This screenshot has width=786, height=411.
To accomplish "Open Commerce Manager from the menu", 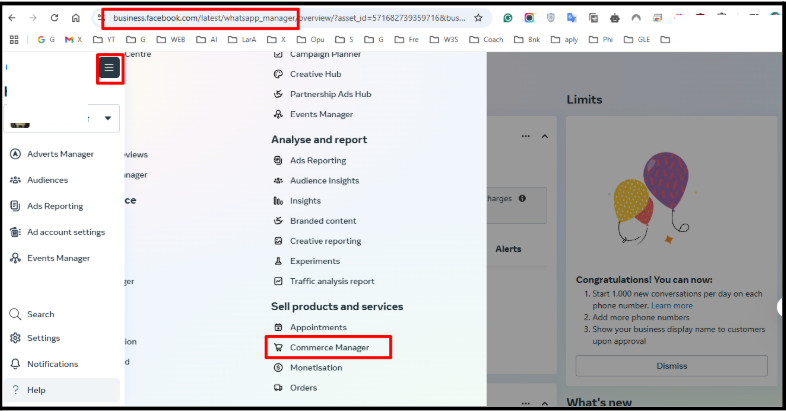I will pyautogui.click(x=329, y=347).
